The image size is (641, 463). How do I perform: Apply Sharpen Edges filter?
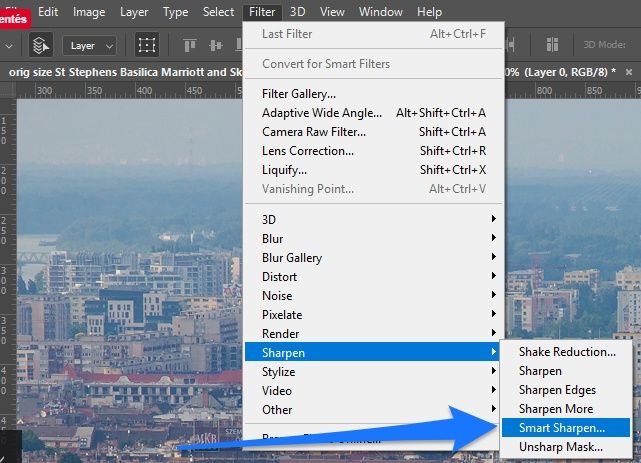coord(566,390)
